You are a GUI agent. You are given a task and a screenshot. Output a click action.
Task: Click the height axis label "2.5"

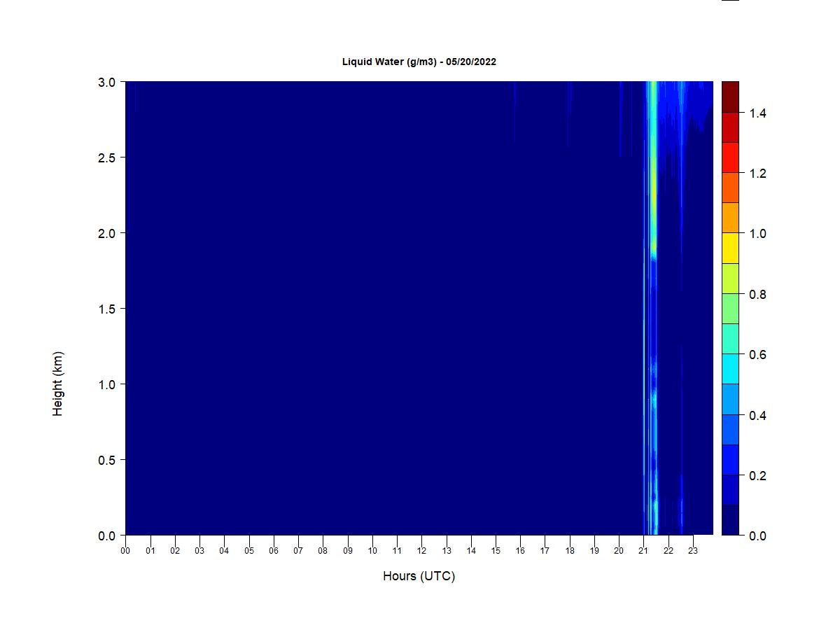pos(107,157)
